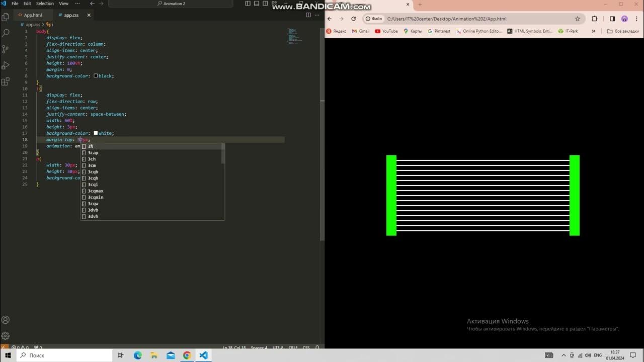Image resolution: width=644 pixels, height=362 pixels.
Task: Open the Source Control view
Action: (6, 49)
